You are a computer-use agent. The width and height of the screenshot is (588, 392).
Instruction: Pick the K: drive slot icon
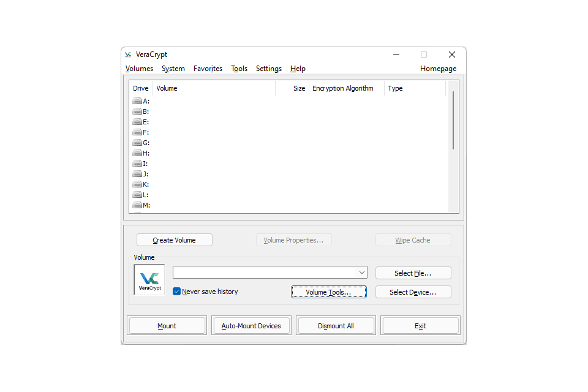point(137,184)
